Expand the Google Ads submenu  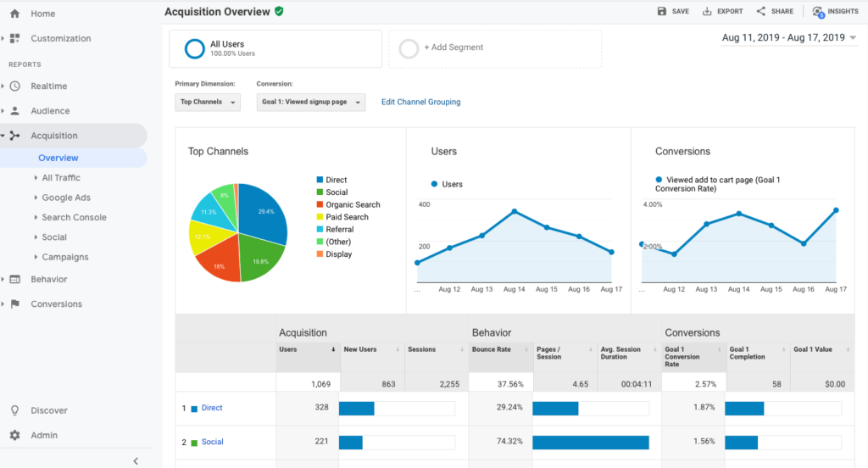pos(66,198)
